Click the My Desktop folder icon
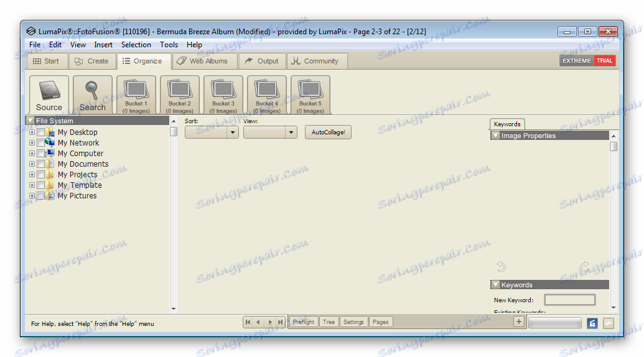 [x=50, y=132]
